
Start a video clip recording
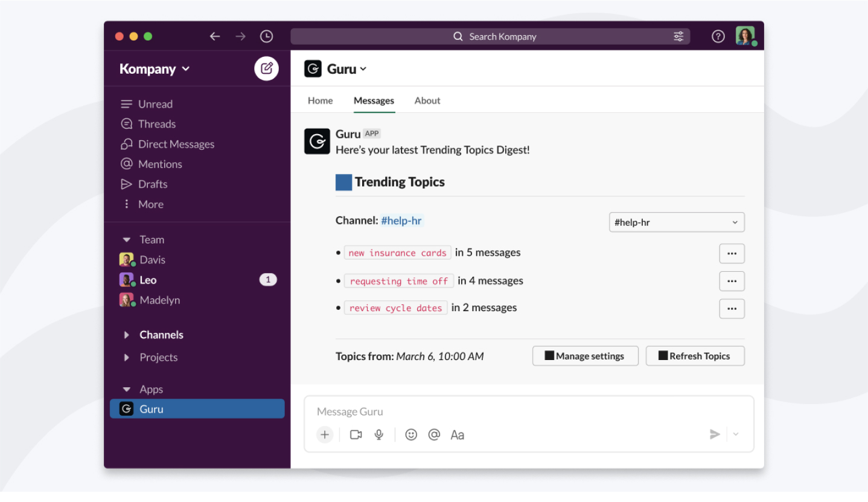click(x=356, y=434)
